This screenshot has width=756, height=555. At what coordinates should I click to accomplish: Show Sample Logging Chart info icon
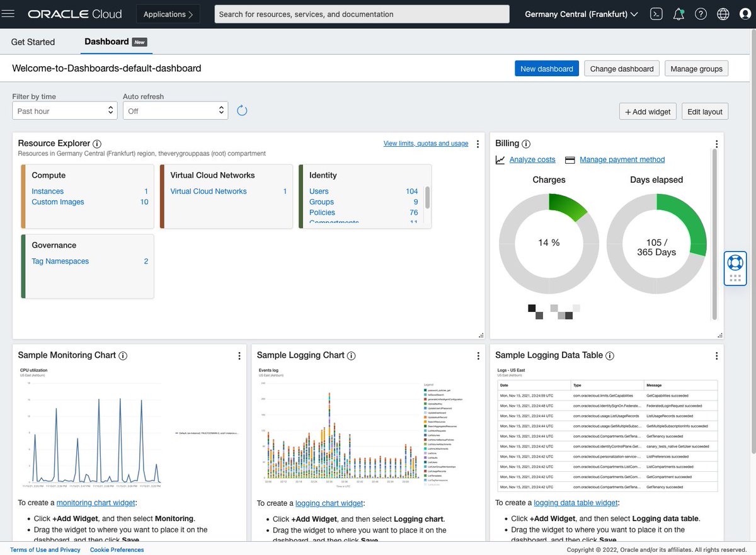(x=351, y=355)
